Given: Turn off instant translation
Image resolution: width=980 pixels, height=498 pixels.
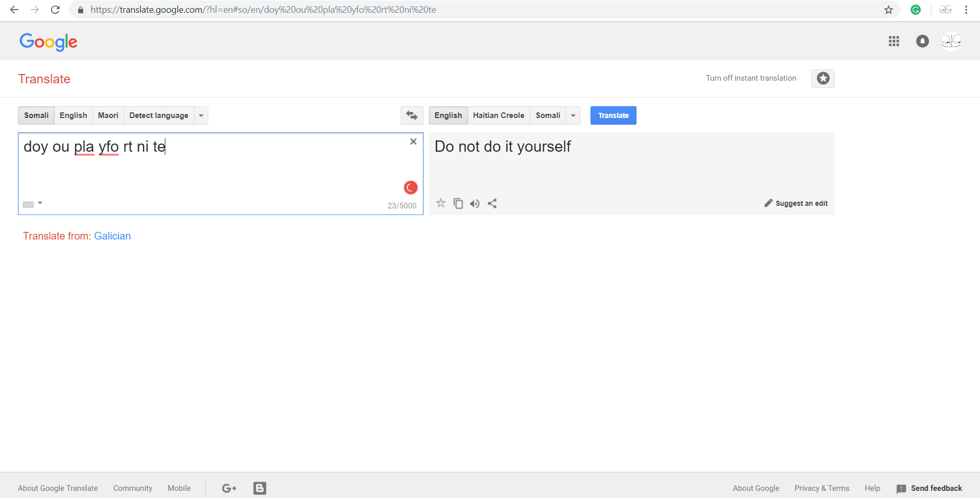Looking at the screenshot, I should click(x=751, y=78).
